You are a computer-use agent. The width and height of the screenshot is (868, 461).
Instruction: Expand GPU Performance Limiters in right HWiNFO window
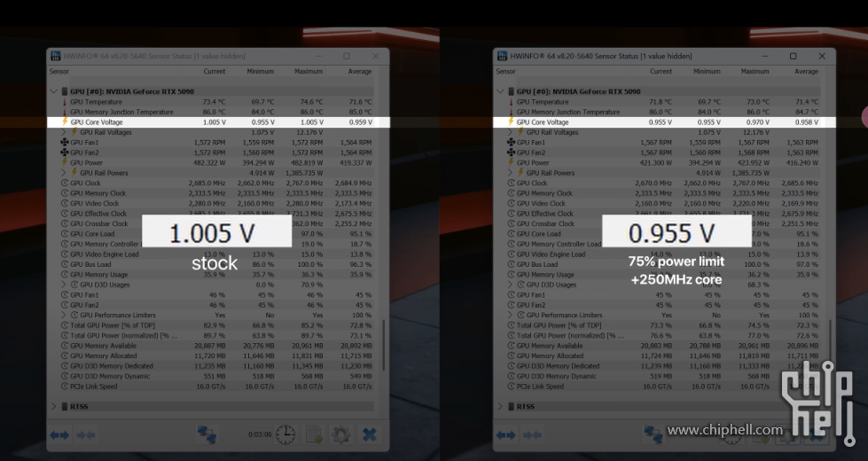point(510,315)
